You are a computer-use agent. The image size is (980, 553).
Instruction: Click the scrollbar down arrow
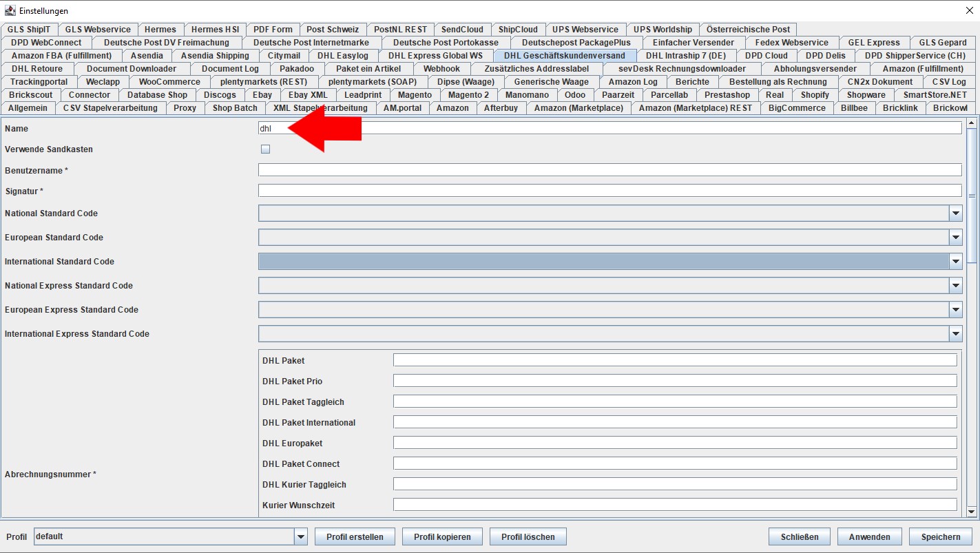[972, 512]
